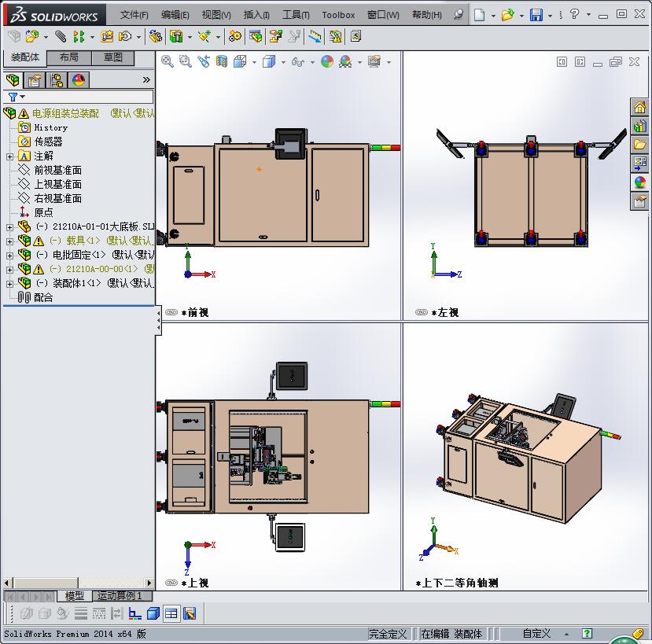652x644 pixels.
Task: Expand the 21210A-00-00<1> subassembly node
Action: [10, 270]
